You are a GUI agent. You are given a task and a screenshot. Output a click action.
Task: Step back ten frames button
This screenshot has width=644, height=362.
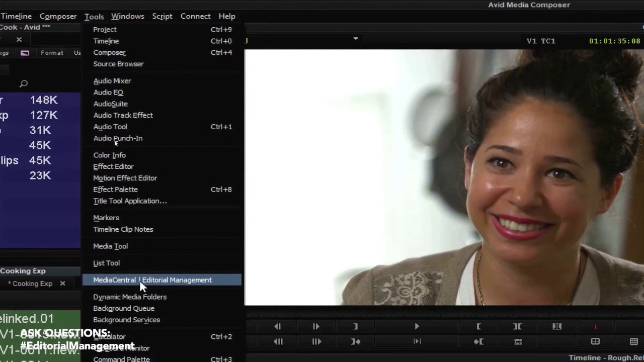(278, 342)
